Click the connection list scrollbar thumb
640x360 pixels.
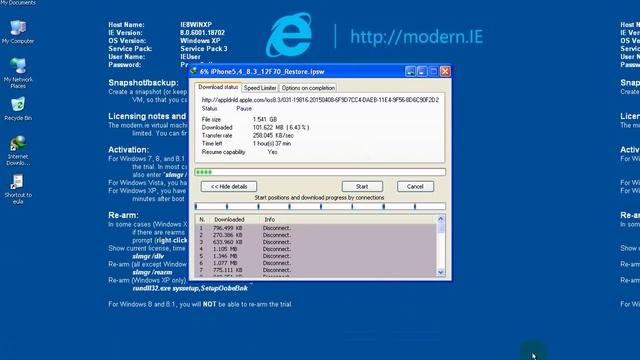tap(440, 228)
